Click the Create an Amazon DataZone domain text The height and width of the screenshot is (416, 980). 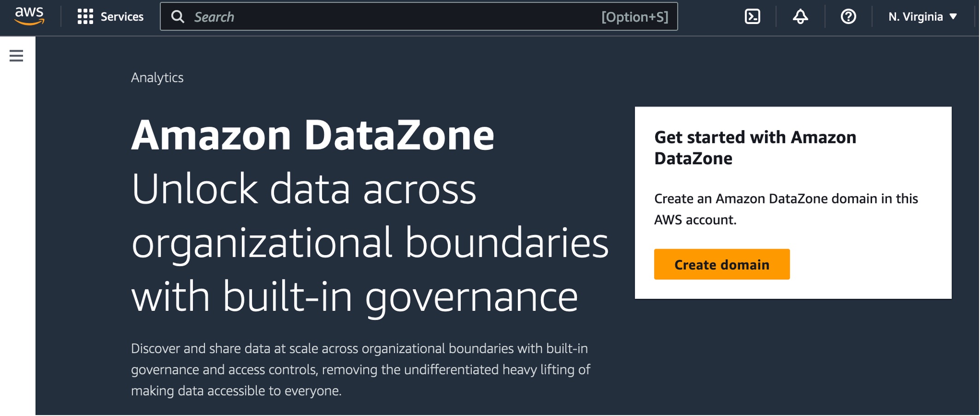[x=786, y=209]
